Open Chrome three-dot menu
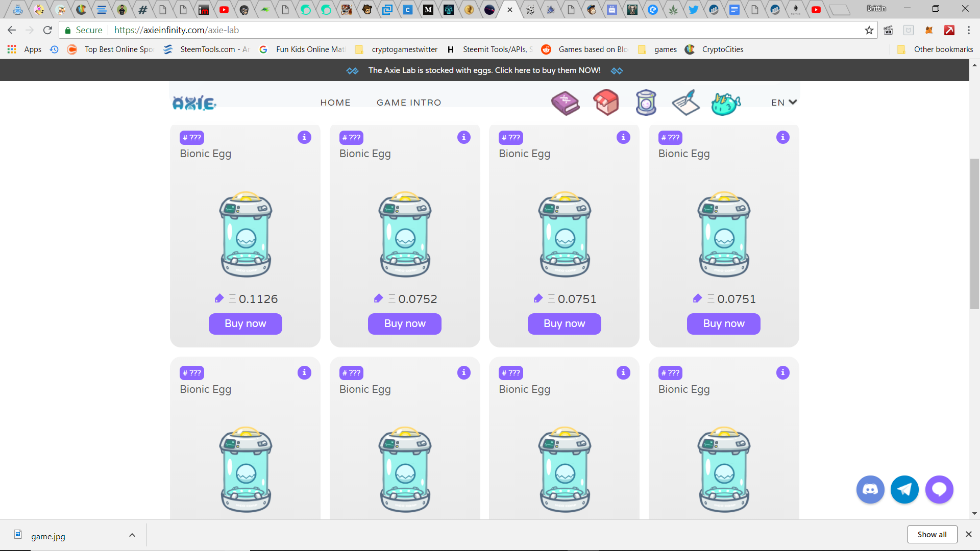This screenshot has height=551, width=980. [x=968, y=31]
